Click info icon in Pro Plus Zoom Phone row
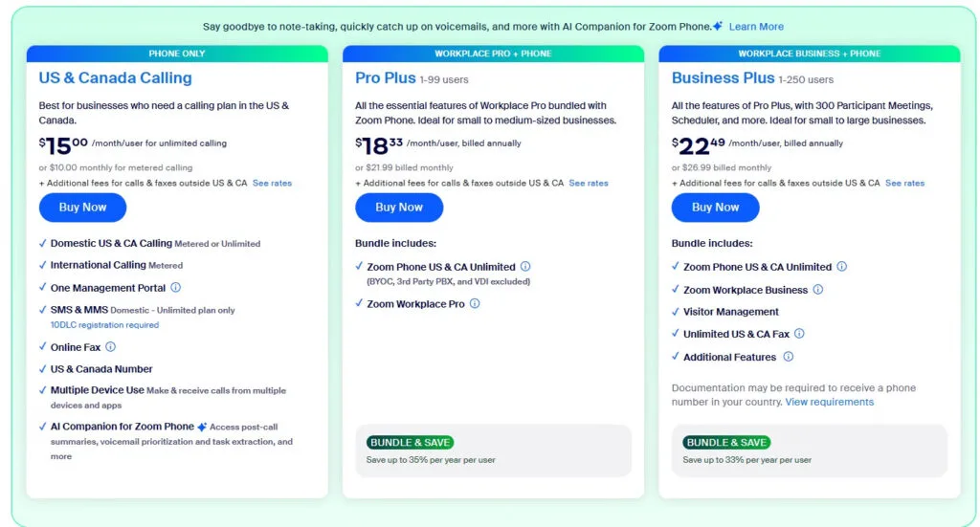980x527 pixels. coord(525,267)
